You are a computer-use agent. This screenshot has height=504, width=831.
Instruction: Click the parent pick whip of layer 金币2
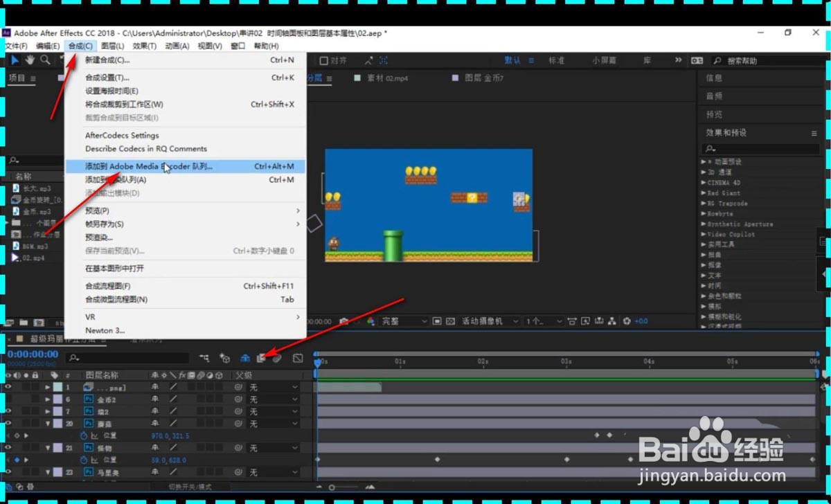(x=238, y=399)
